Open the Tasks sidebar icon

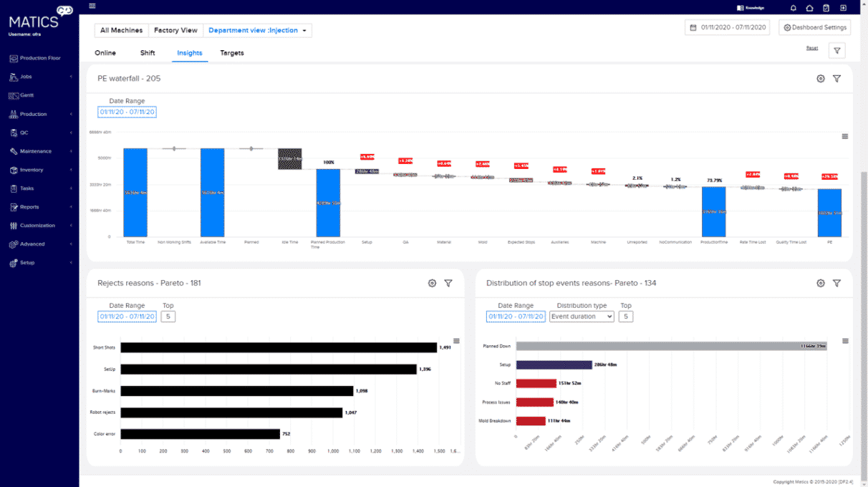click(x=14, y=188)
